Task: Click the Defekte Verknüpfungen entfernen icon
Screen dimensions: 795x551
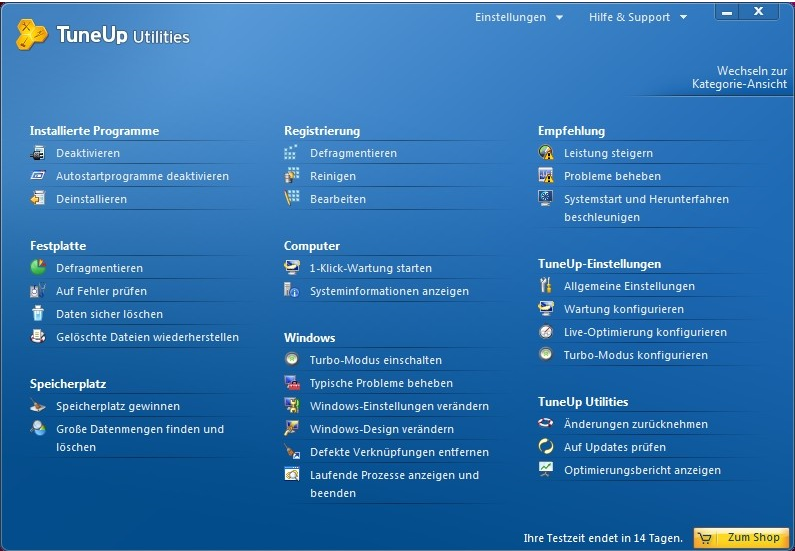Action: point(292,452)
